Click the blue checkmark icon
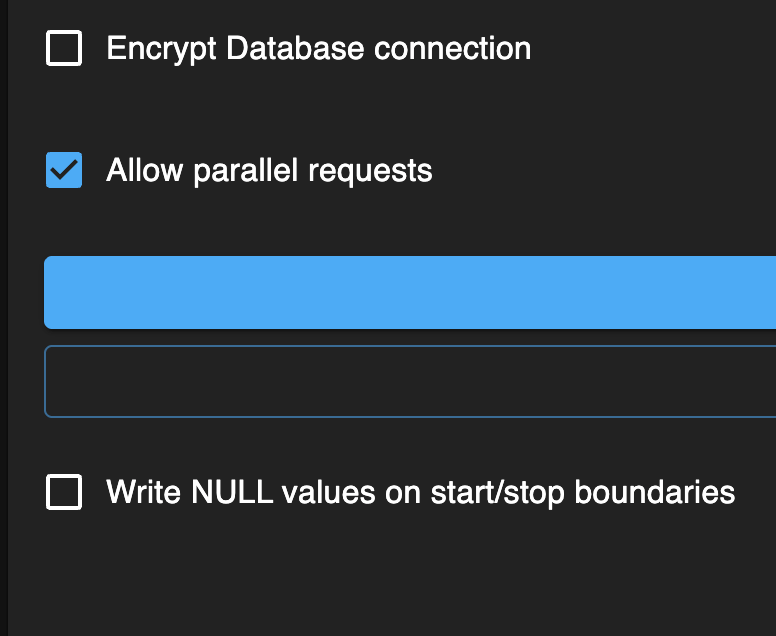776x636 pixels. pyautogui.click(x=64, y=171)
